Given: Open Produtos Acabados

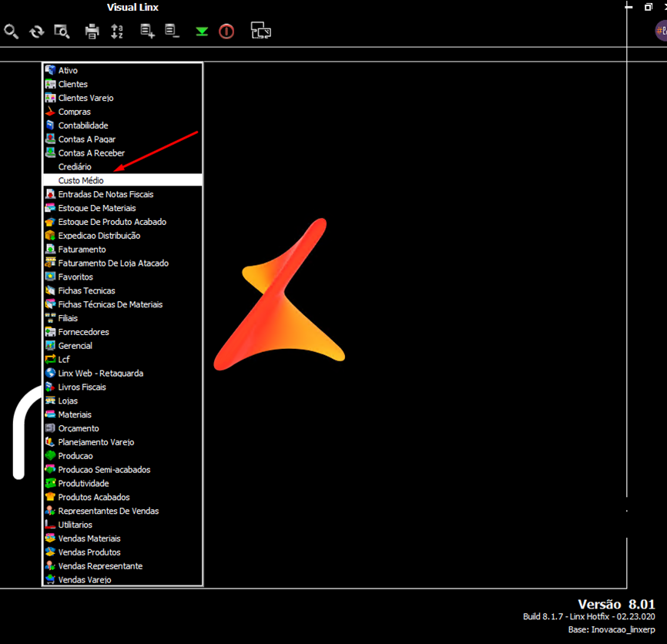Looking at the screenshot, I should 122,497.
